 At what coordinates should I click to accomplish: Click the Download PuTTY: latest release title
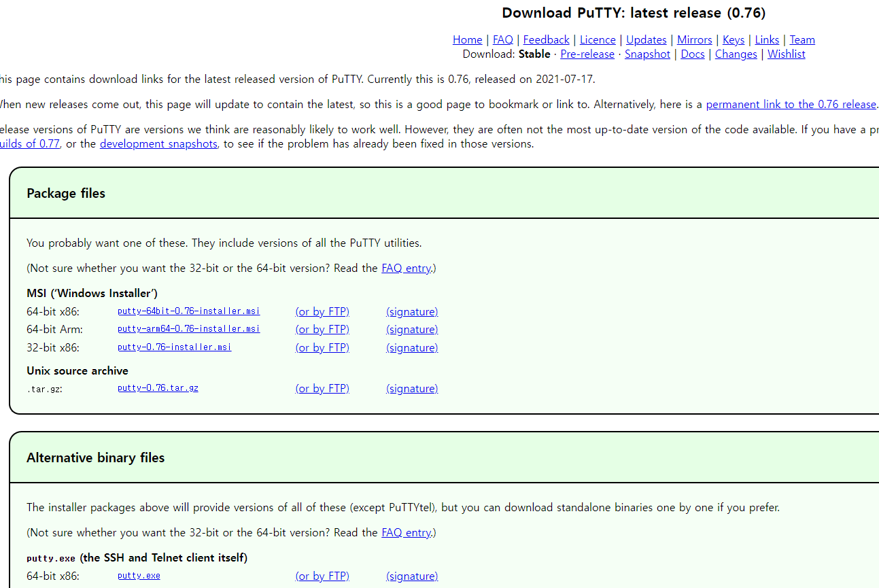tap(634, 12)
